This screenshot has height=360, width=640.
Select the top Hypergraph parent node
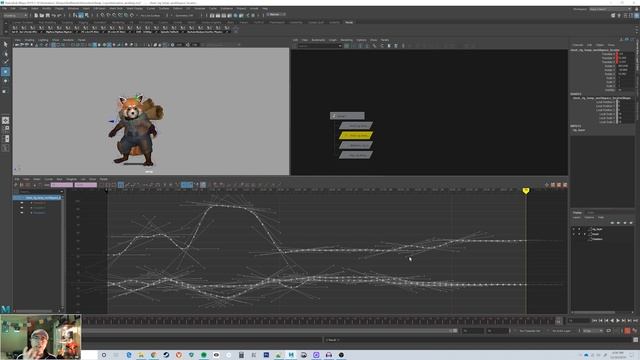[347, 116]
